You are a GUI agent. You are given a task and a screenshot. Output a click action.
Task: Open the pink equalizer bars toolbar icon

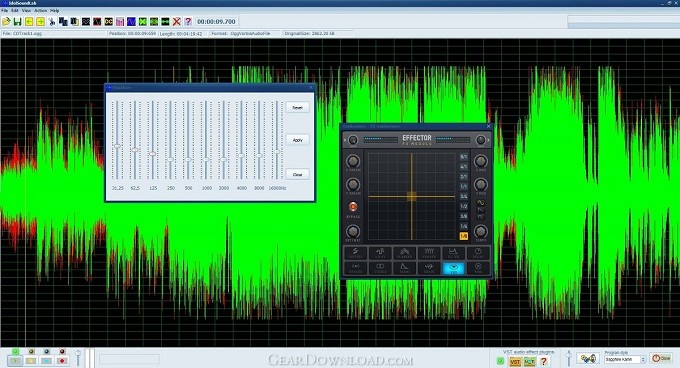point(120,21)
